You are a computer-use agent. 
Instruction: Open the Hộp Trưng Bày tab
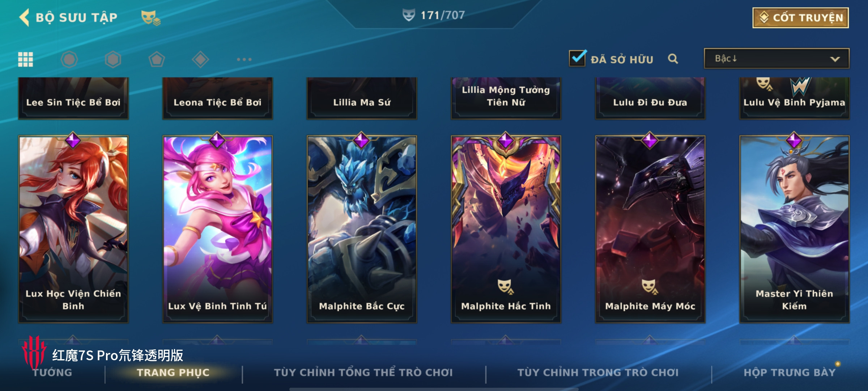pyautogui.click(x=790, y=373)
